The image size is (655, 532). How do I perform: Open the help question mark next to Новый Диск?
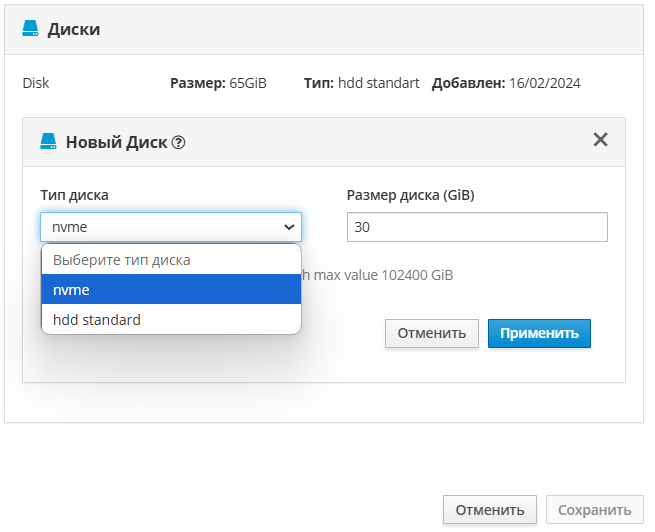pos(178,142)
